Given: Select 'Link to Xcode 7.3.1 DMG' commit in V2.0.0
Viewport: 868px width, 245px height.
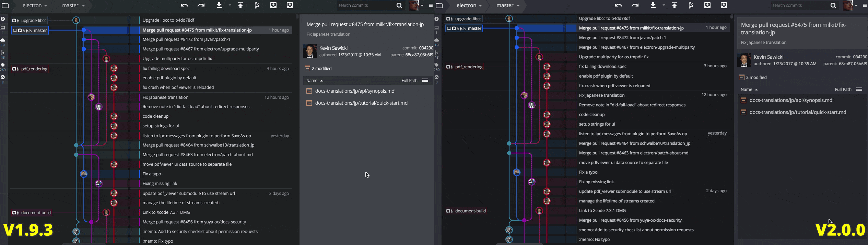Looking at the screenshot, I should point(602,211).
